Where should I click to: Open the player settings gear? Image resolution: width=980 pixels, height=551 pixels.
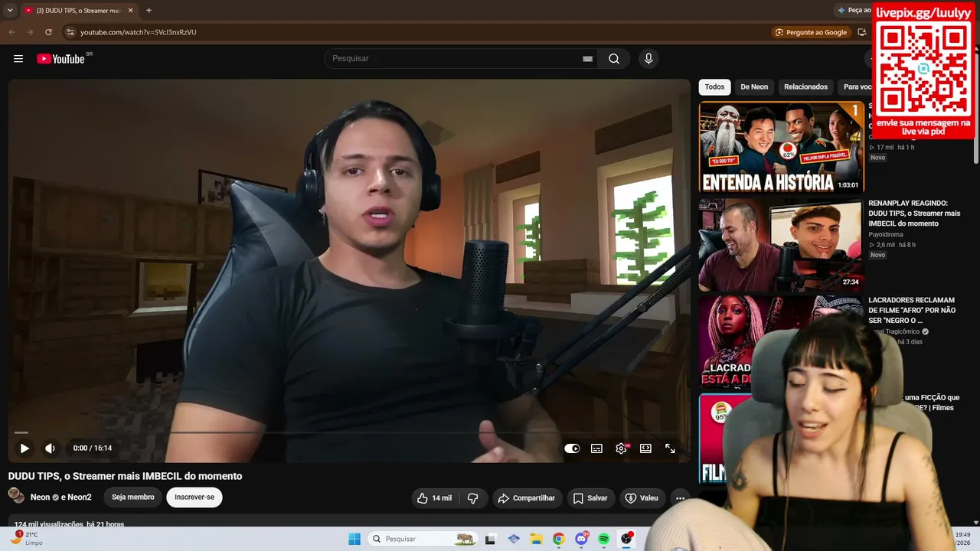pos(621,448)
